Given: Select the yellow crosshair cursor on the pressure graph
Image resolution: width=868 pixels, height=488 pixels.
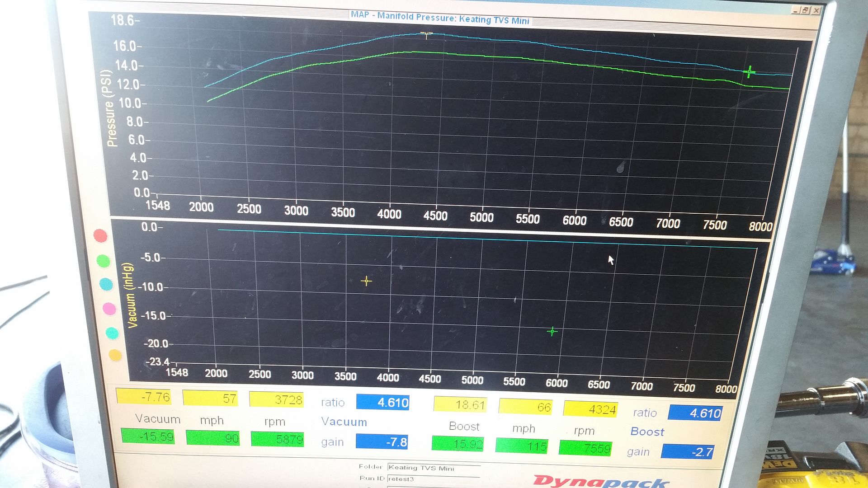Looking at the screenshot, I should click(426, 34).
